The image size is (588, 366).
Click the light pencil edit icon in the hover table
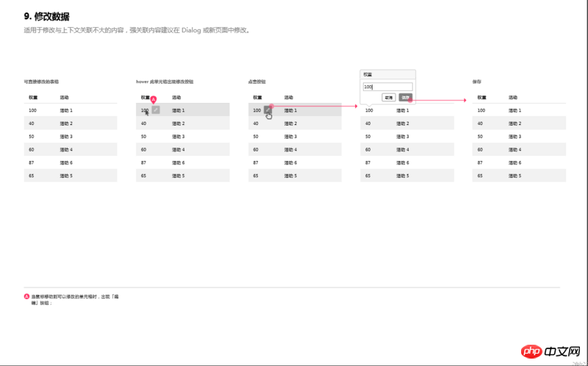(x=156, y=110)
